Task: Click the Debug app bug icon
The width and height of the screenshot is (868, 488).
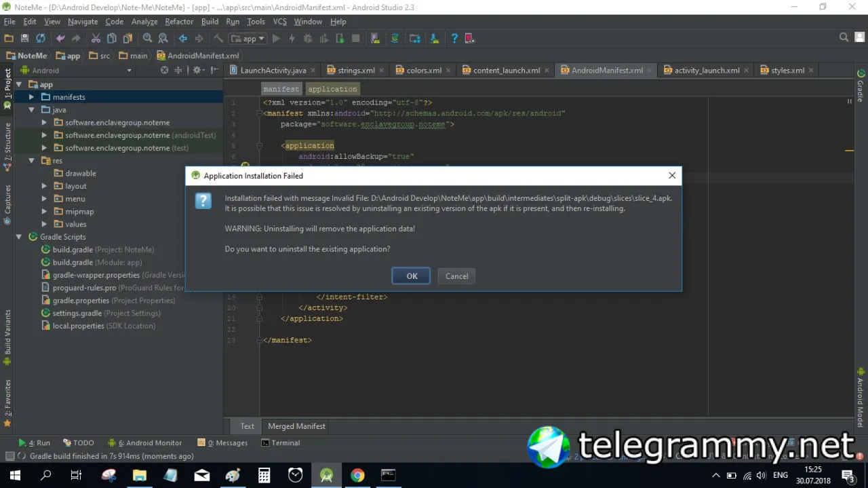Action: 308,39
